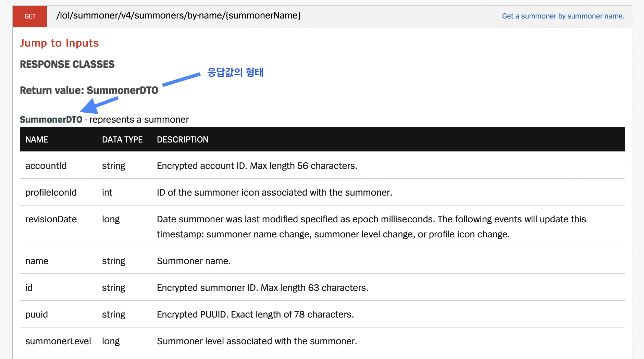The width and height of the screenshot is (644, 359).
Task: Click the blue arrow pointing at SummonerDTO
Action: (99, 105)
